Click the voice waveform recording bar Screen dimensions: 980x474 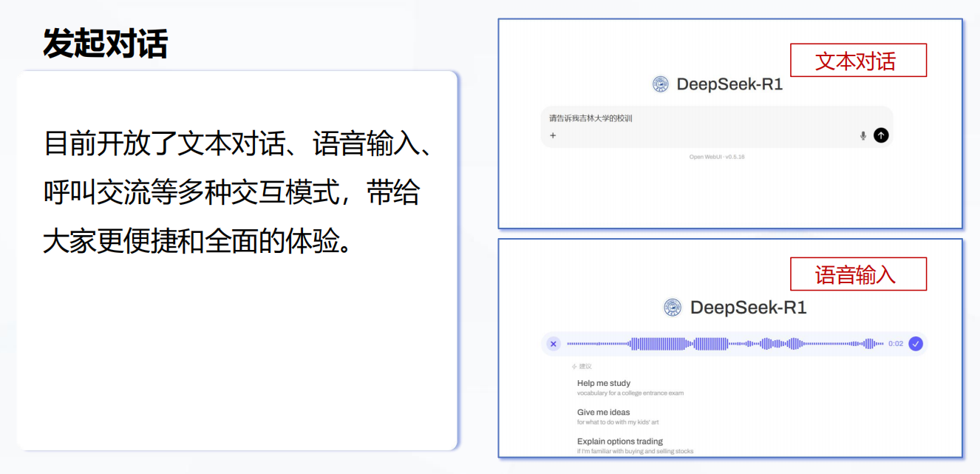tap(724, 344)
